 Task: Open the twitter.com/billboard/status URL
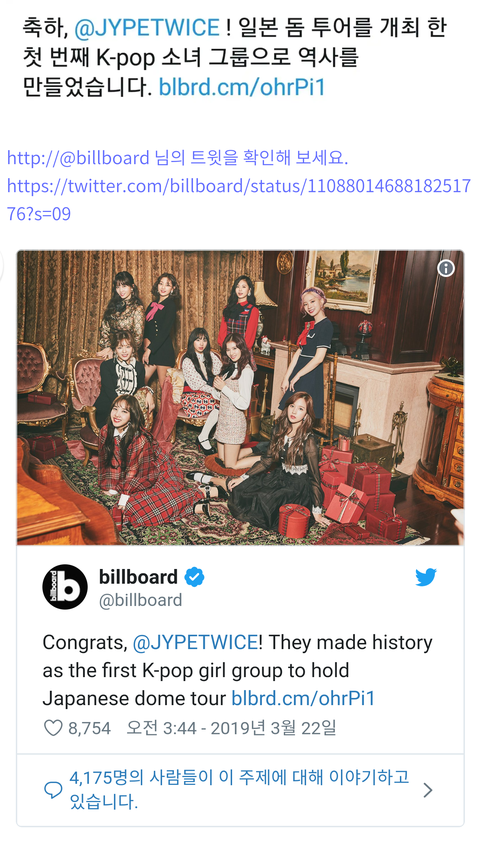pyautogui.click(x=239, y=200)
